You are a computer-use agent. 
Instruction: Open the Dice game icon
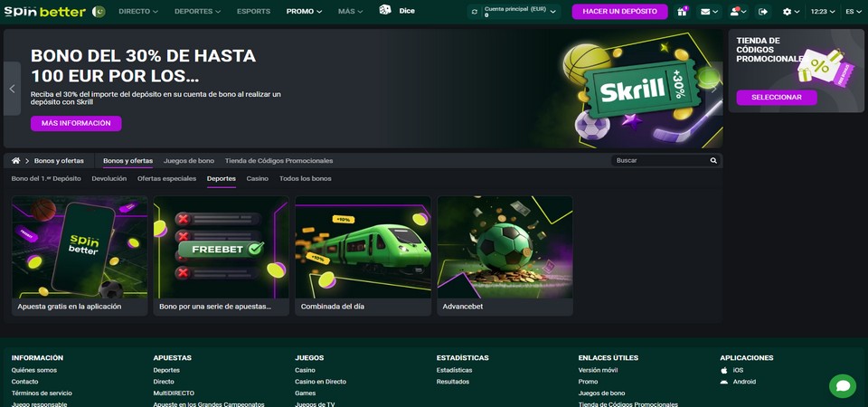(385, 10)
